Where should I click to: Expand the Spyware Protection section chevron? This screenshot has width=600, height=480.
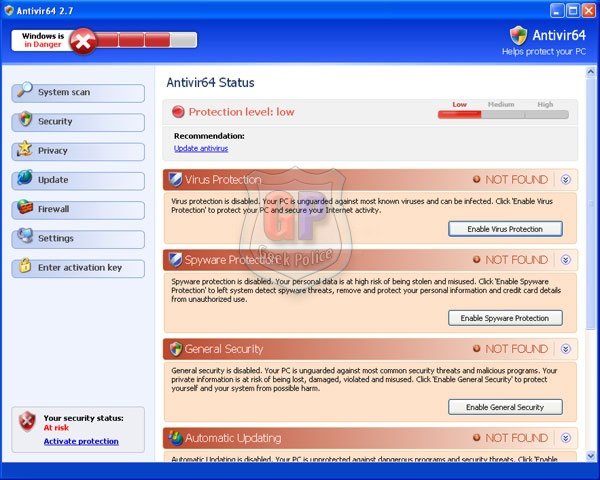[x=566, y=260]
